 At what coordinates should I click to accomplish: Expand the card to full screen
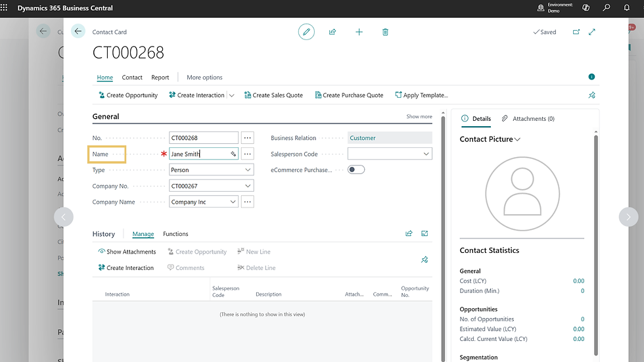pos(592,32)
